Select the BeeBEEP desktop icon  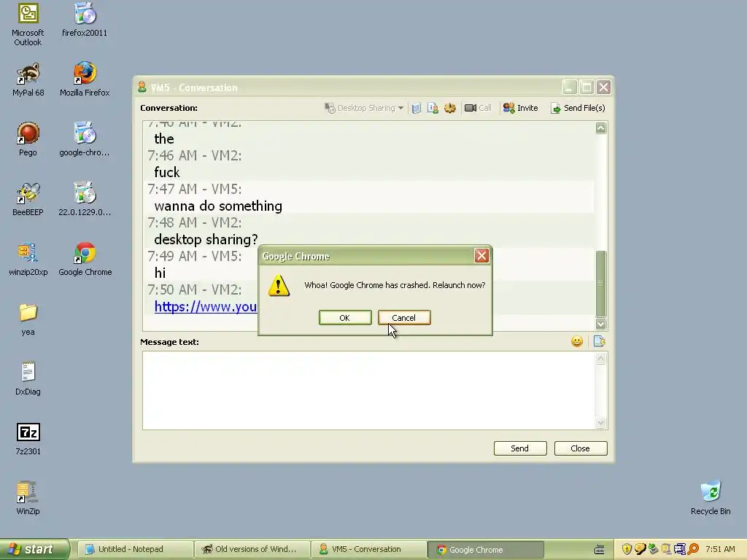[28, 200]
